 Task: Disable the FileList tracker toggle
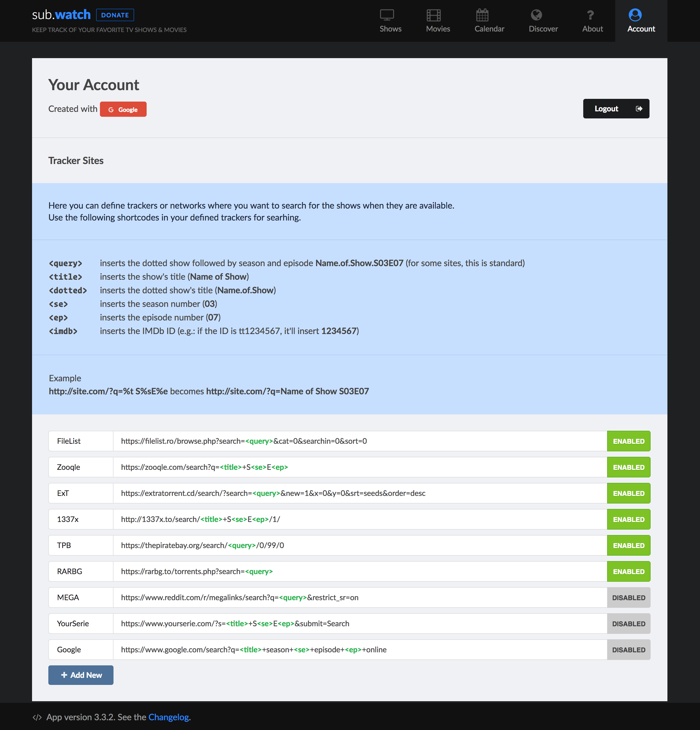[x=628, y=441]
